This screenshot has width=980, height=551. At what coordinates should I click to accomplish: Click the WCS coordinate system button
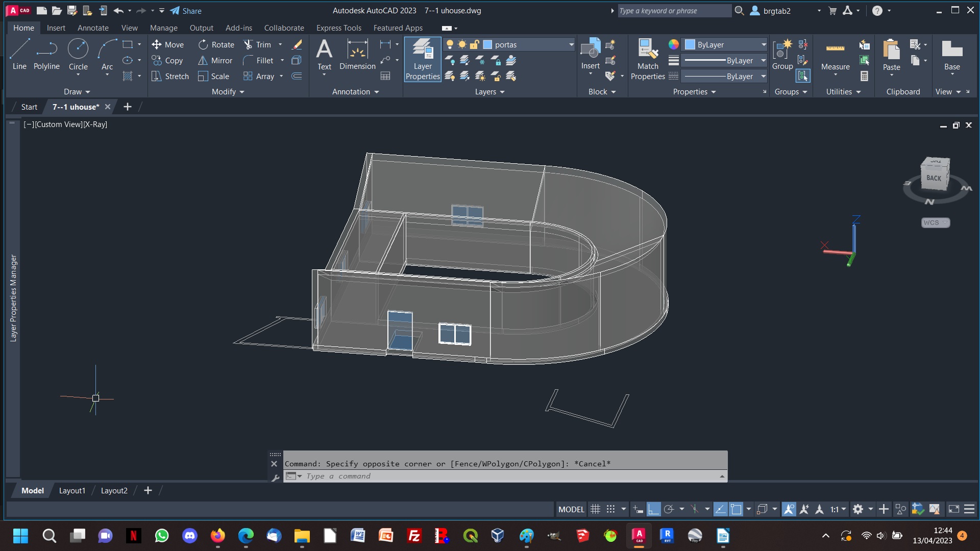click(935, 222)
